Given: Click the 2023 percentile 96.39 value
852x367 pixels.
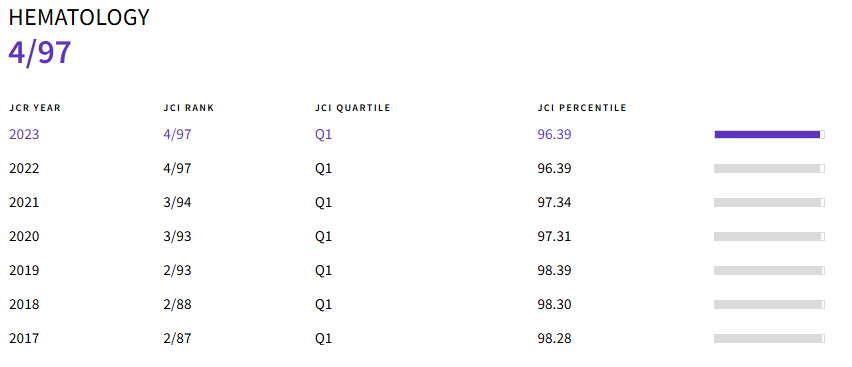Looking at the screenshot, I should (x=554, y=134).
